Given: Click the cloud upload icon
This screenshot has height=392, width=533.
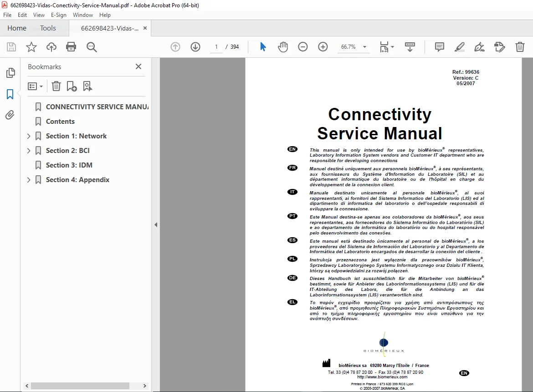Looking at the screenshot, I should point(51,47).
